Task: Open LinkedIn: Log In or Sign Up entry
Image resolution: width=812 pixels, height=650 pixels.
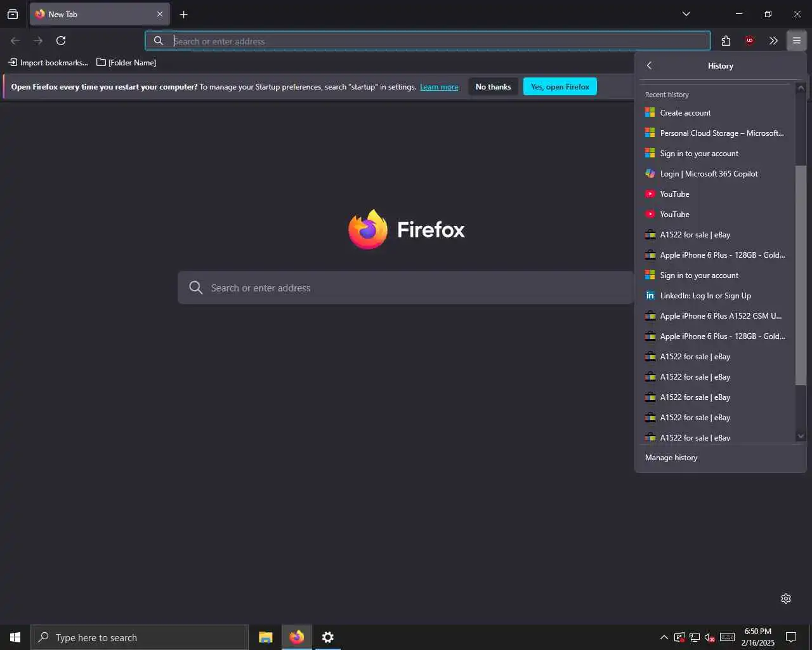Action: [717, 296]
